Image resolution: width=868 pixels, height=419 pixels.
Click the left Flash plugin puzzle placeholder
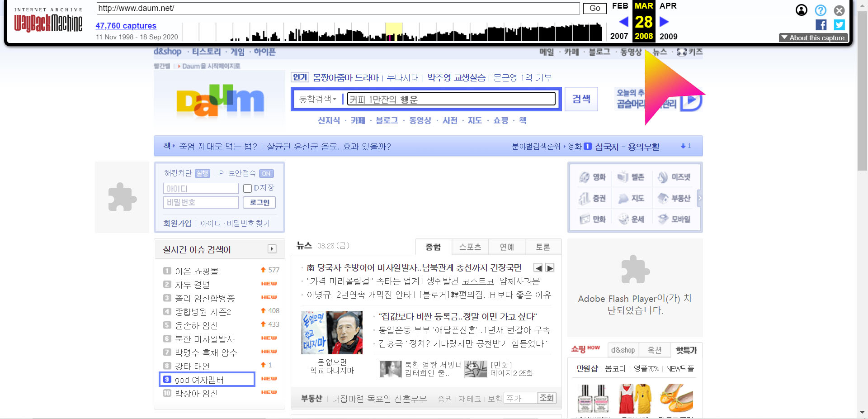coord(122,197)
